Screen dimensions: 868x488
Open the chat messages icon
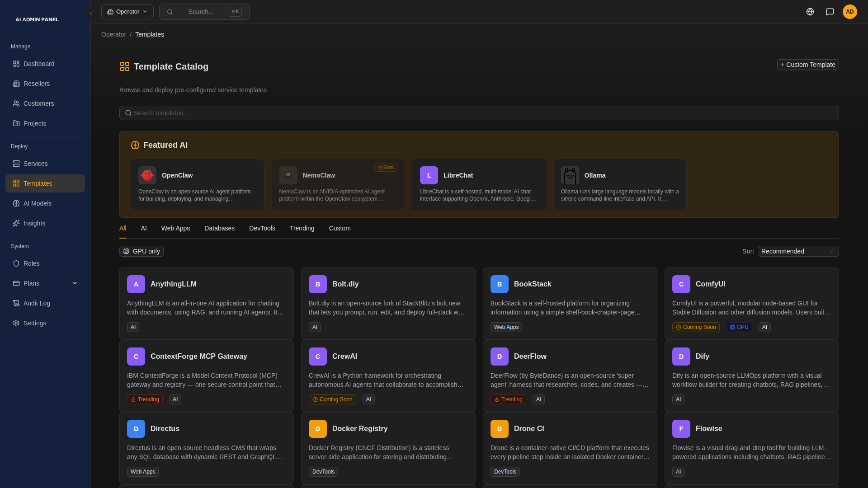pos(830,12)
